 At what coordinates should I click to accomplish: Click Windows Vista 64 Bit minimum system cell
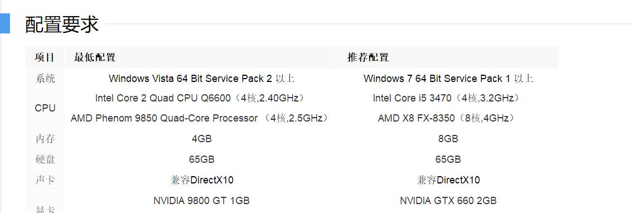click(x=202, y=79)
